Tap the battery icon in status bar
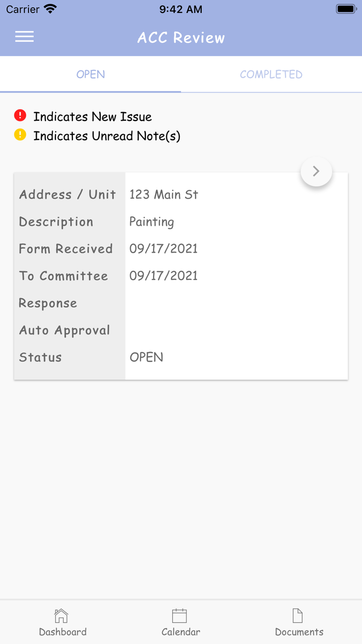 click(345, 8)
